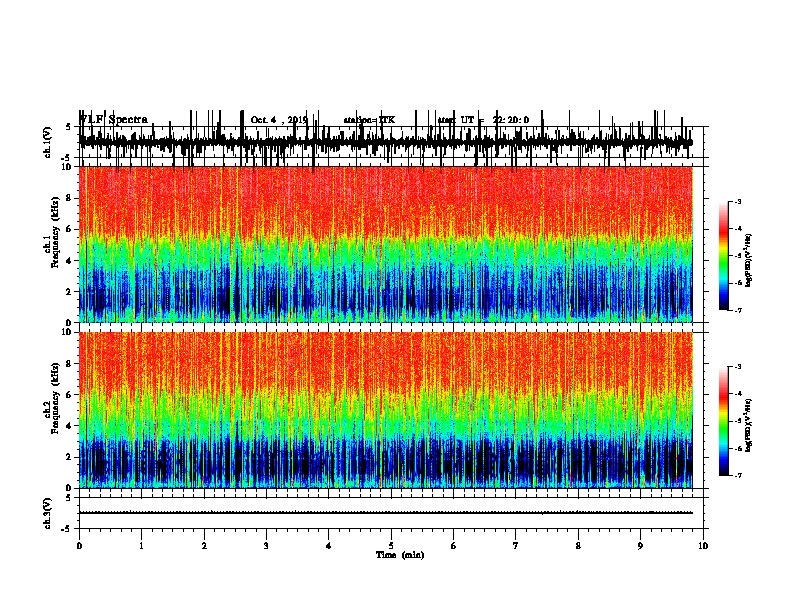Click the ch.1 voltage waveform trace
Viewport: 792px width, 612px height.
(x=386, y=142)
